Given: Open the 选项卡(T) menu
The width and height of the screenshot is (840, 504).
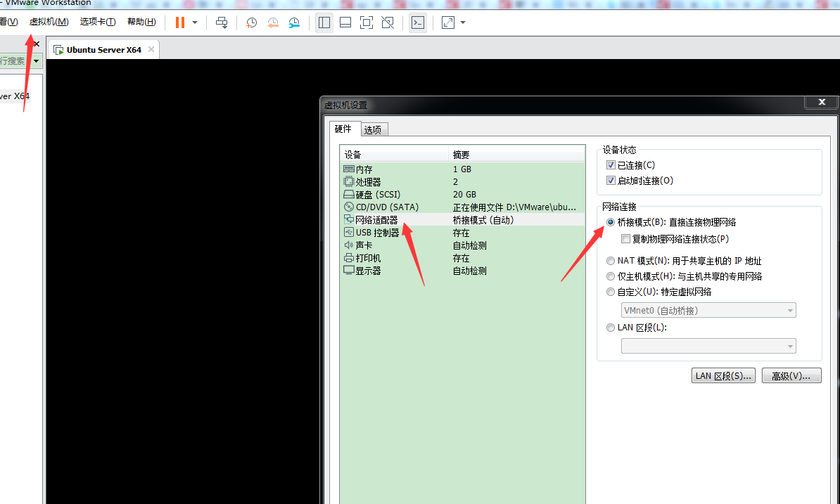Looking at the screenshot, I should click(x=98, y=22).
